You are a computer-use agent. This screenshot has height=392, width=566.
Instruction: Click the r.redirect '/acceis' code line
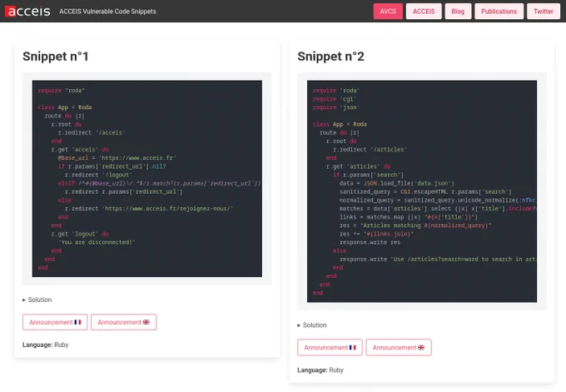coord(92,132)
